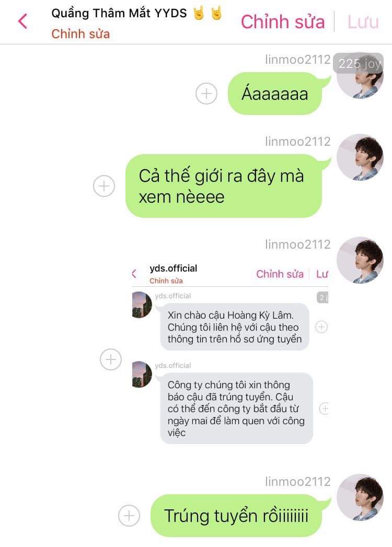This screenshot has width=392, height=547.
Task: Click the plus icon beside the yds.official screenshot message
Action: (111, 359)
